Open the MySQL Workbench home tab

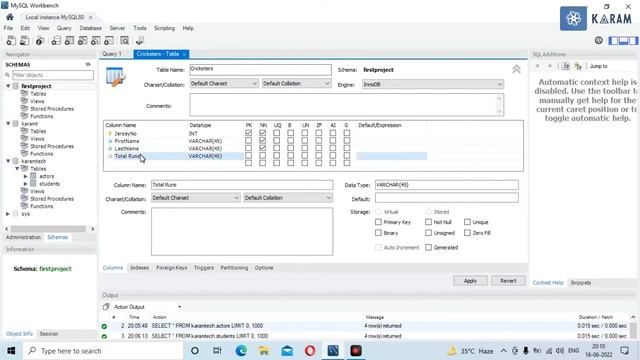[10, 17]
